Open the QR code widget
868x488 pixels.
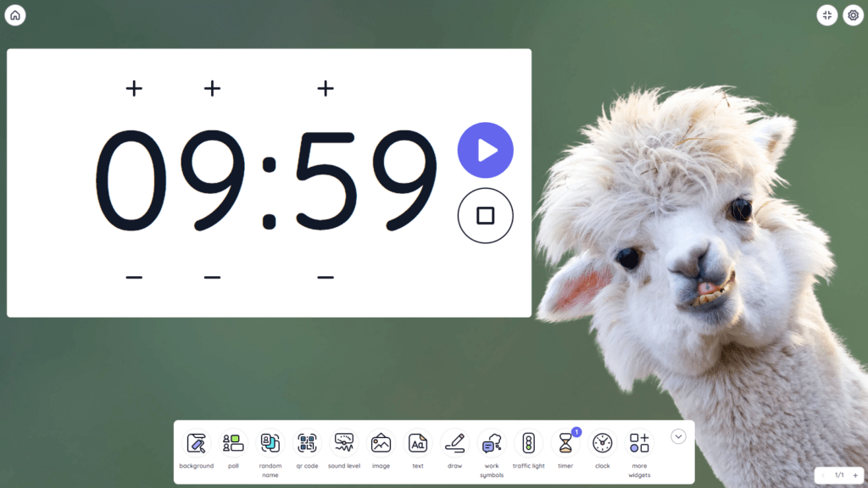[307, 444]
